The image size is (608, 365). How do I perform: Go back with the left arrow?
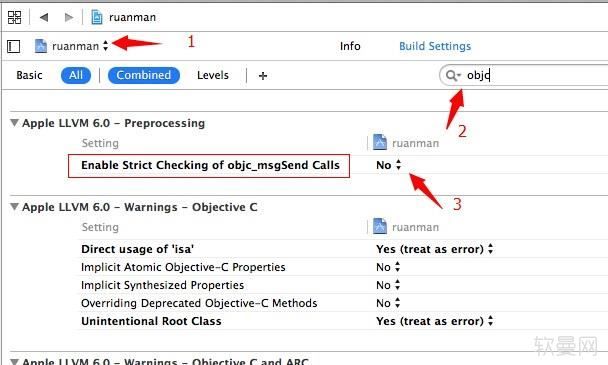point(44,17)
